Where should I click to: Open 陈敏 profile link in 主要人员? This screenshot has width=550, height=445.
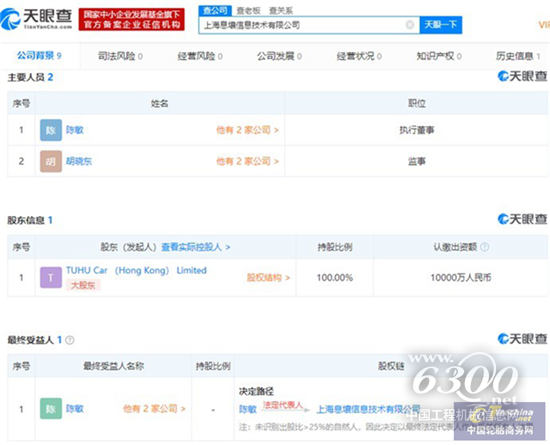[x=75, y=130]
